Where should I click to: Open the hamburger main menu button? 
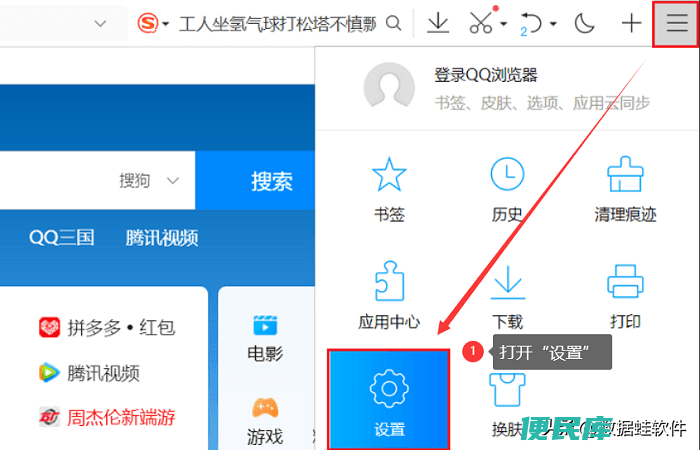[676, 23]
